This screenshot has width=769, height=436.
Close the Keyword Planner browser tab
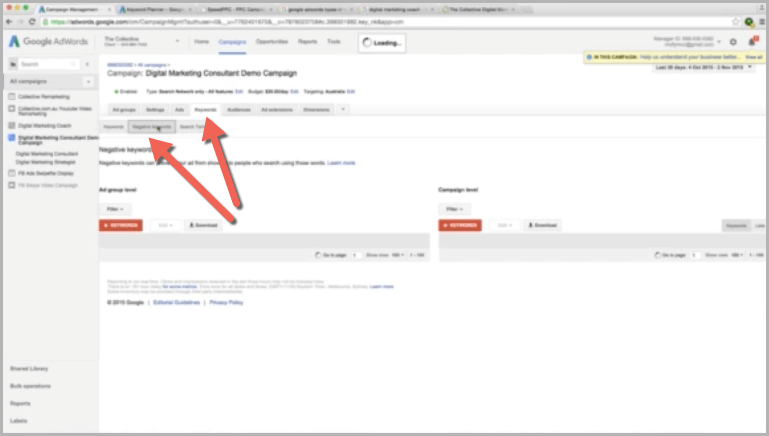[190, 9]
